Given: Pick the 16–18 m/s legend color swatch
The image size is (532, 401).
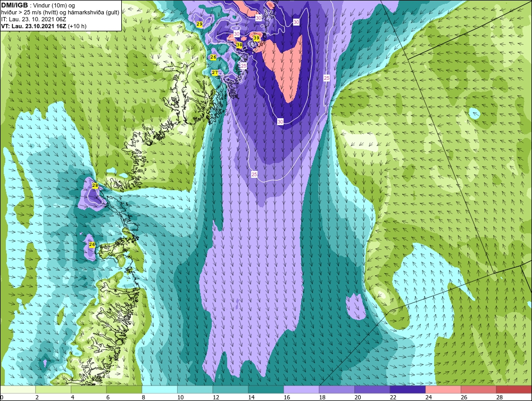Looking at the screenshot, I should (301, 389).
